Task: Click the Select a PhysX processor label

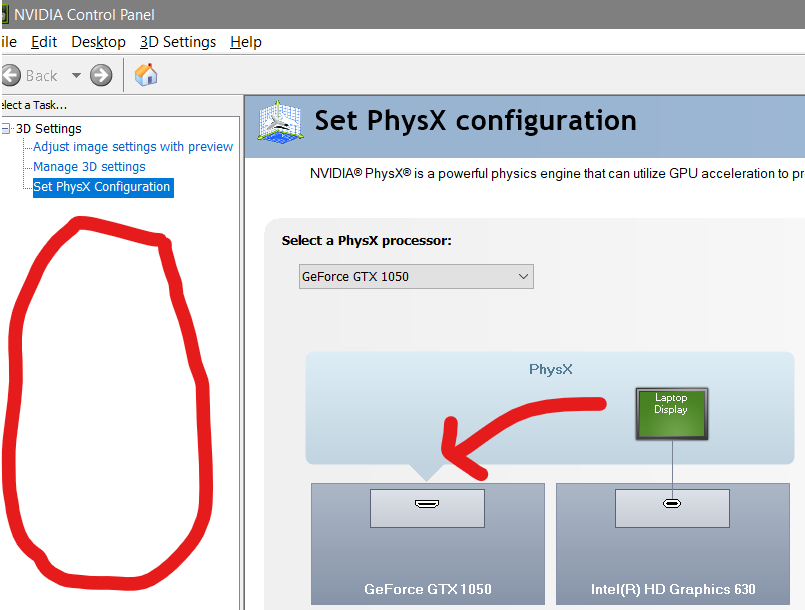Action: click(x=367, y=240)
